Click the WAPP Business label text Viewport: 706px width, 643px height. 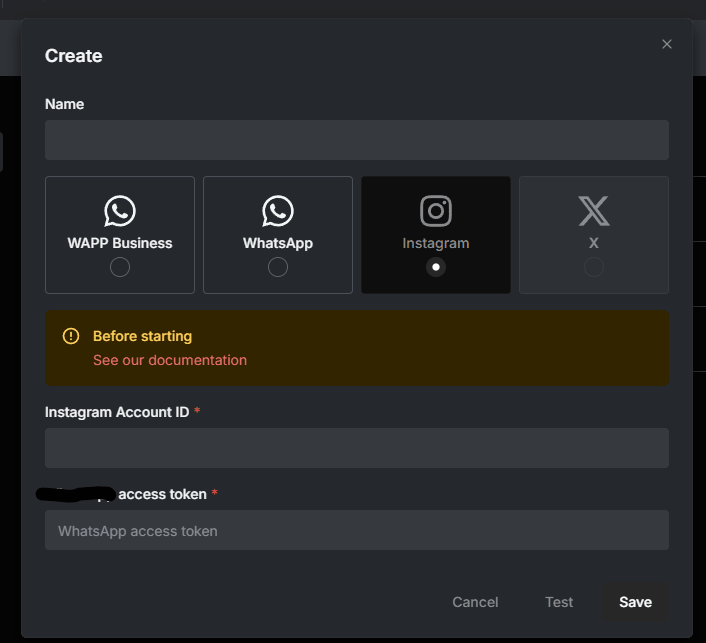pos(120,243)
